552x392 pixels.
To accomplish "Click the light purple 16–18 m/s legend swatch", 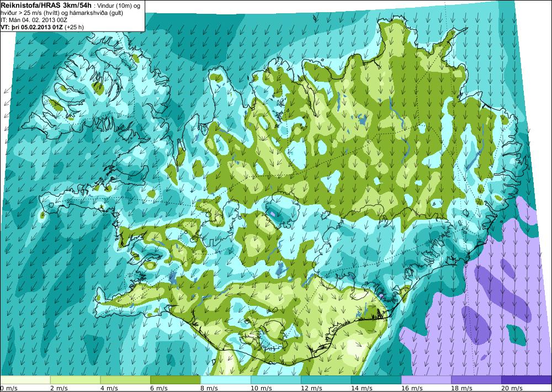I will coord(426,380).
